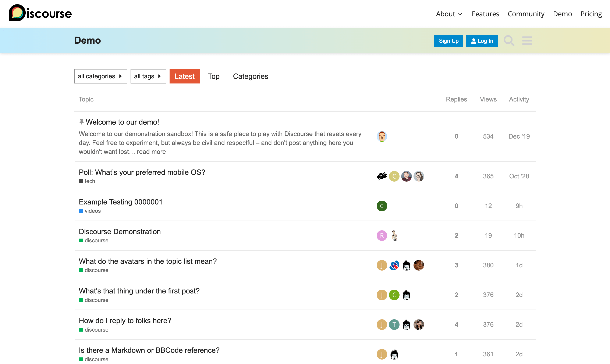The width and height of the screenshot is (610, 364).
Task: Click the videos category badge
Action: 90,211
